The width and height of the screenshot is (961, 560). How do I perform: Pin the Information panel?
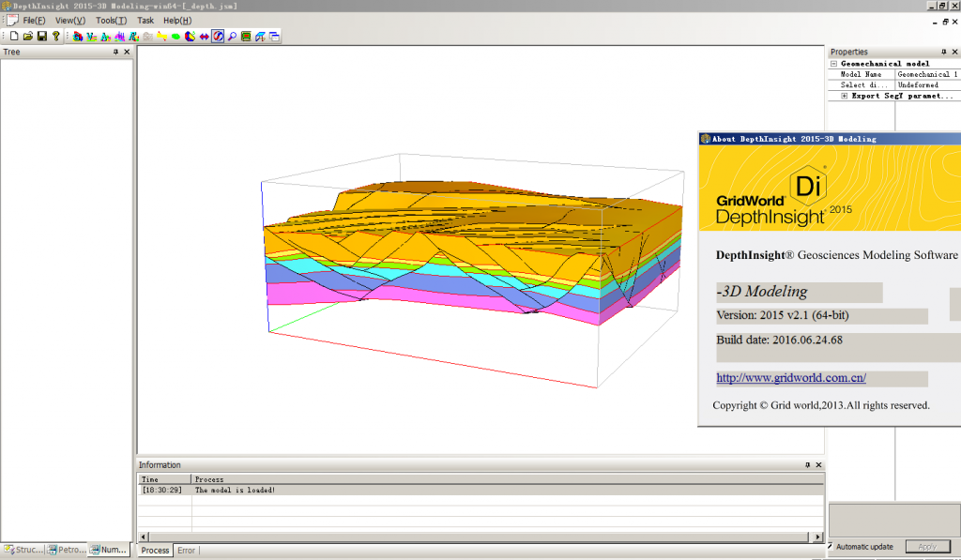click(807, 465)
